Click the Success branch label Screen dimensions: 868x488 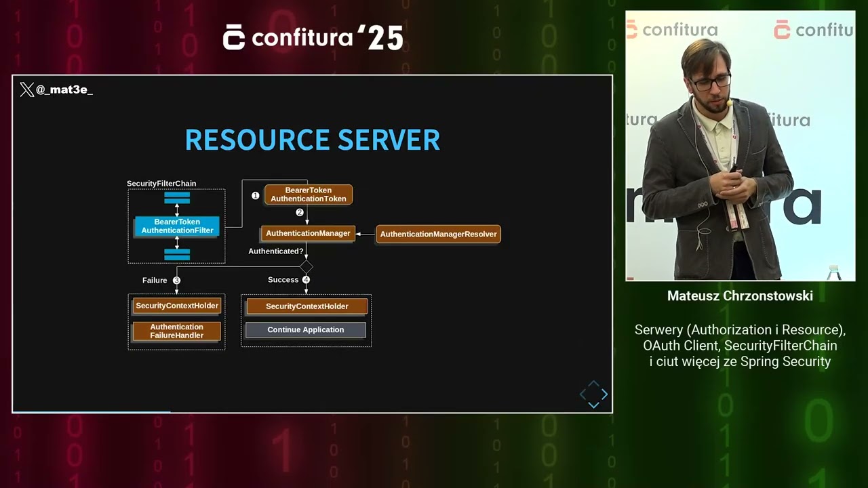[283, 280]
